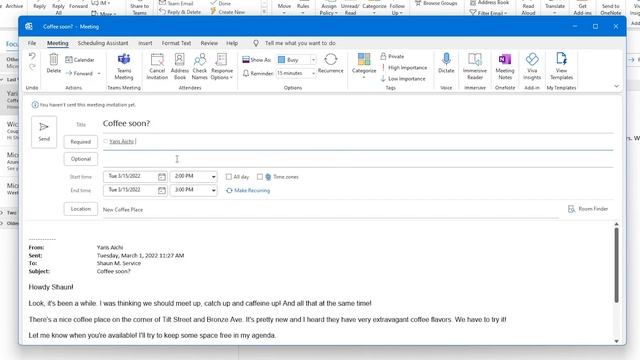Open Viva Insights add-in
The image size is (640, 360).
pos(532,67)
